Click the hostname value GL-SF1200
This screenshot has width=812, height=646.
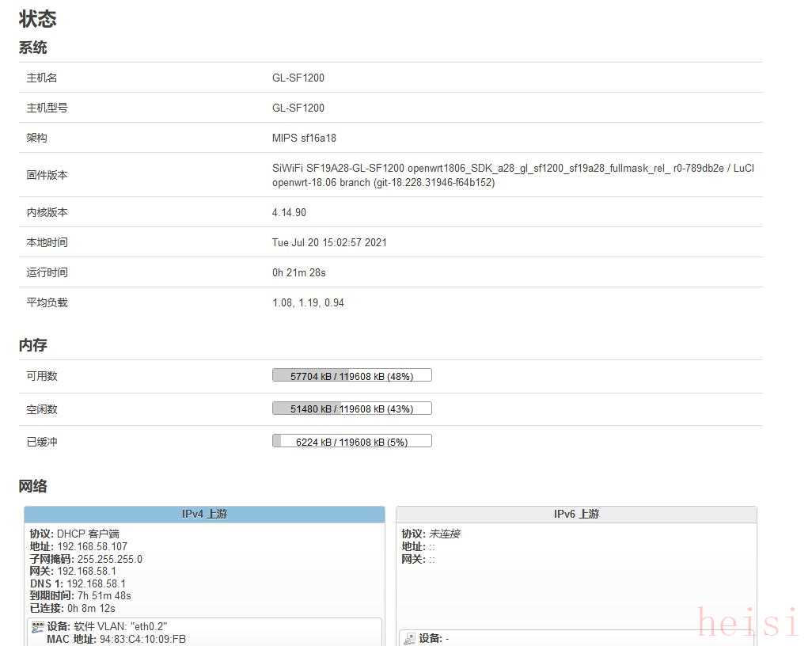[x=298, y=78]
